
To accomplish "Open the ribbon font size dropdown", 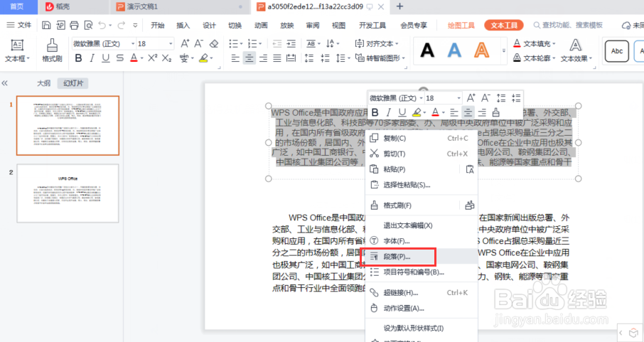I will [x=171, y=43].
